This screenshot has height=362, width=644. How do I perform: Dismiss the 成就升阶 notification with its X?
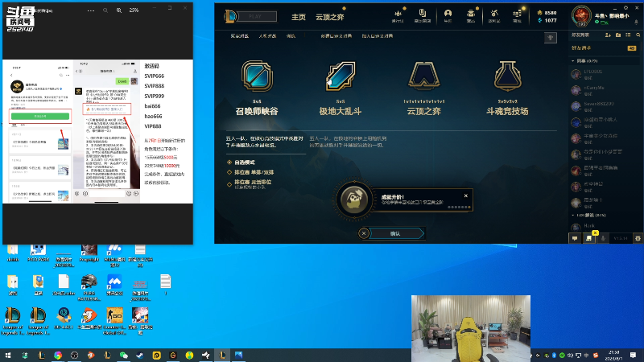[x=466, y=195]
